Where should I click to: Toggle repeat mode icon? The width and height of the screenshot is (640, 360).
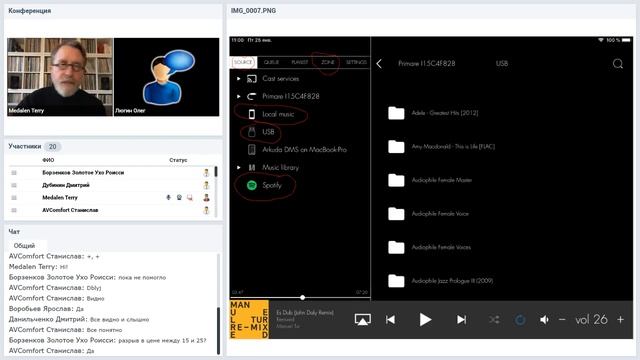tap(520, 320)
